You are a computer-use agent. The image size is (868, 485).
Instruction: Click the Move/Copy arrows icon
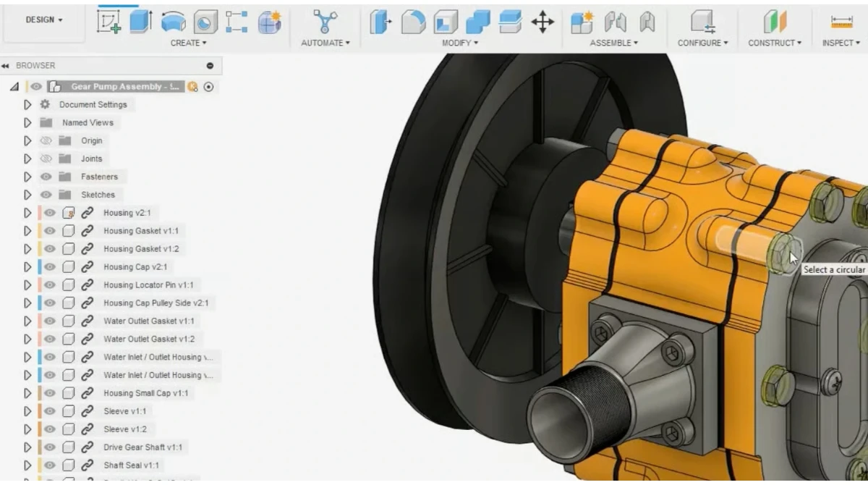pyautogui.click(x=542, y=22)
